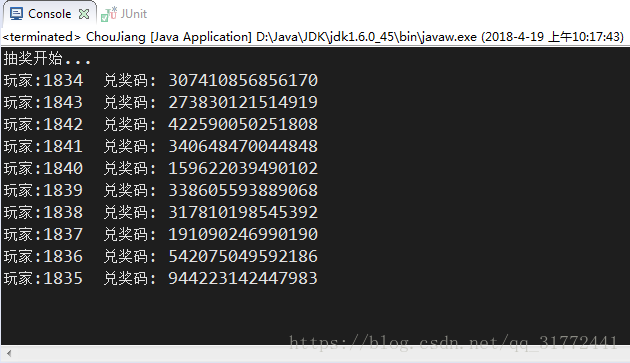Click output line for 玩家:1840

[161, 168]
